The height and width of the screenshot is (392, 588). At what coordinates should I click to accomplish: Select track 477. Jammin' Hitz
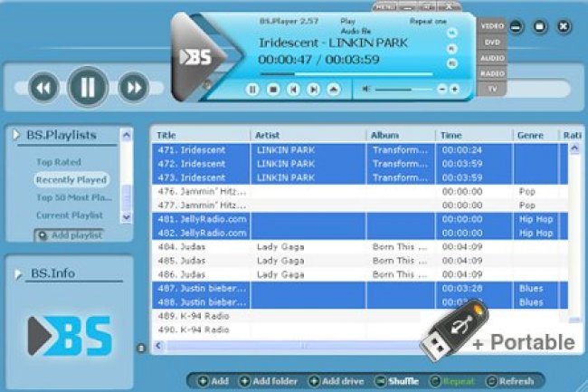tap(360, 206)
